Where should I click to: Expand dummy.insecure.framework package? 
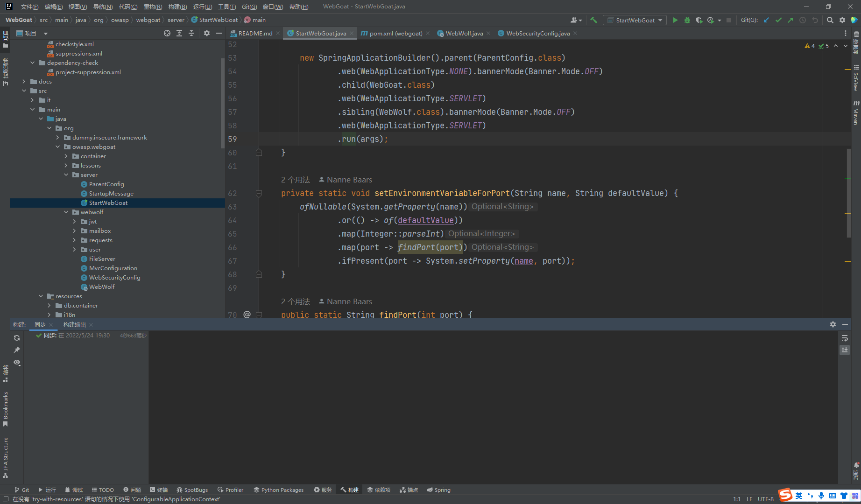57,137
